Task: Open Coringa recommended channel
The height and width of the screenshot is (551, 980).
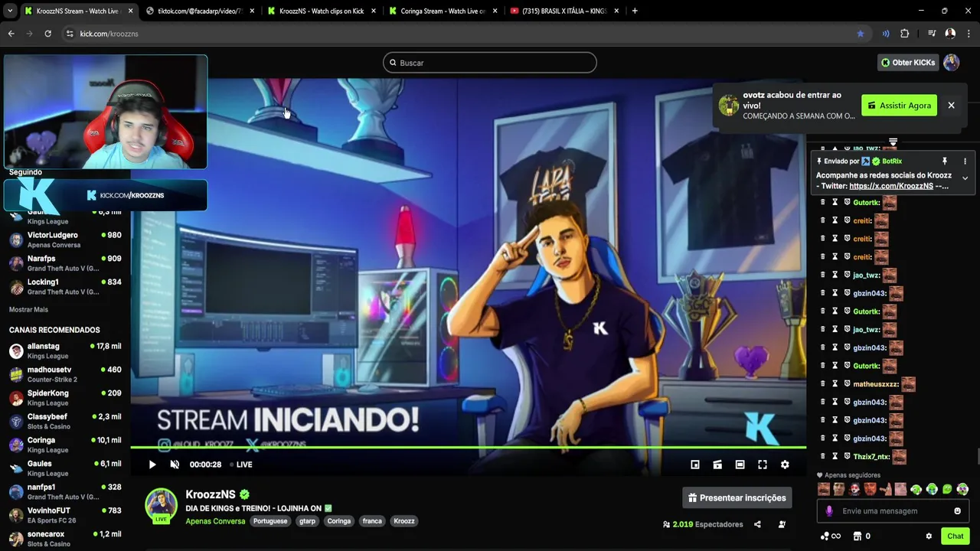Action: [x=65, y=445]
